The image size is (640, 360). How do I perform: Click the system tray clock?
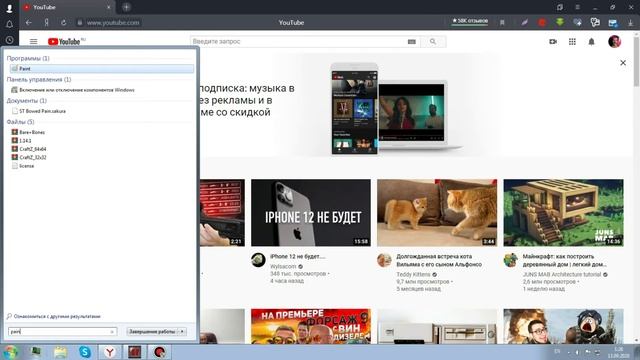(618, 352)
